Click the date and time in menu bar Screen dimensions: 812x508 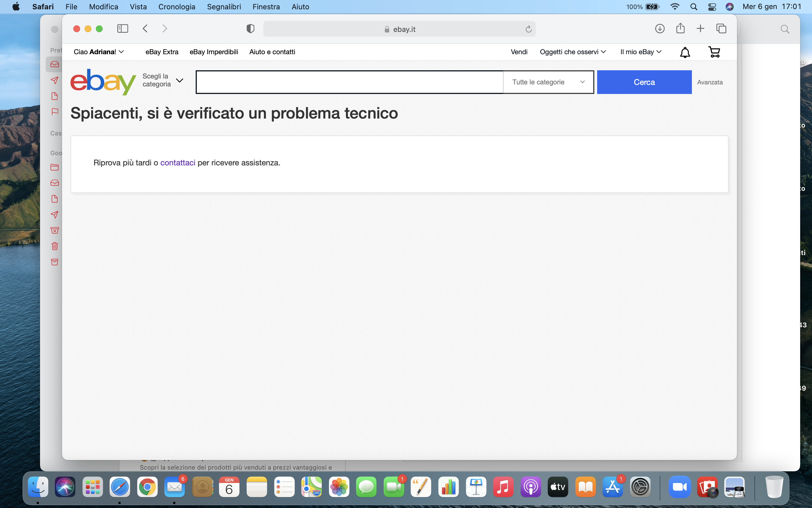772,7
